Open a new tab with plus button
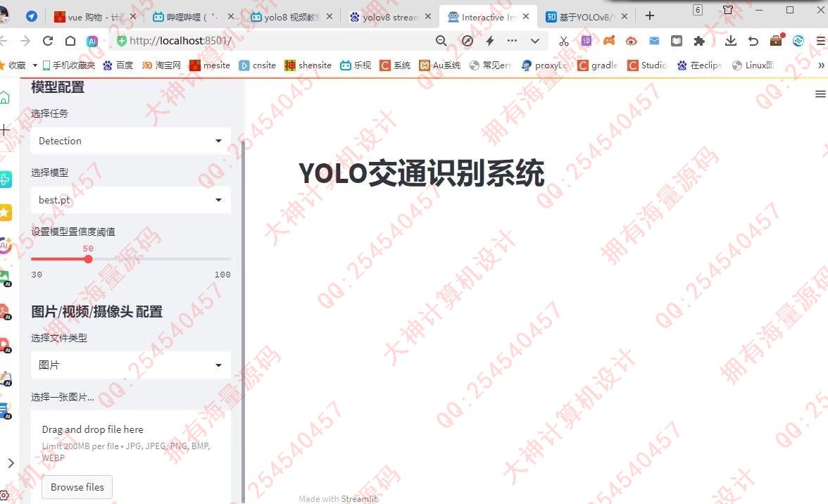828x504 pixels. 649,15
